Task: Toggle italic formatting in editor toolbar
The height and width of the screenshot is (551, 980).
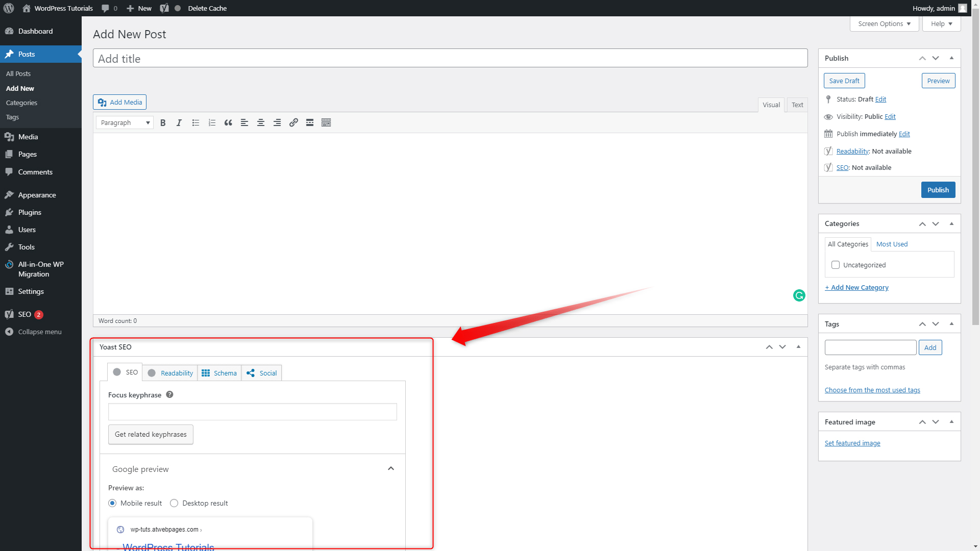Action: (x=179, y=122)
